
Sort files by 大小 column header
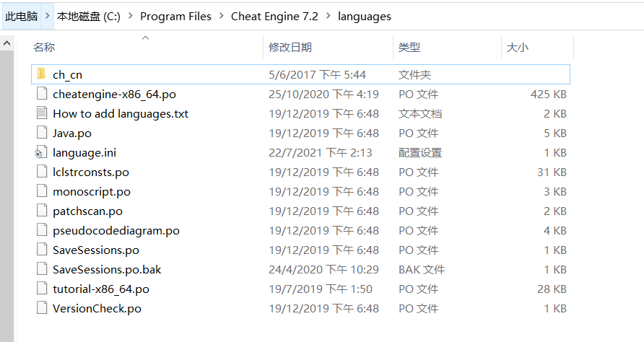tap(517, 48)
